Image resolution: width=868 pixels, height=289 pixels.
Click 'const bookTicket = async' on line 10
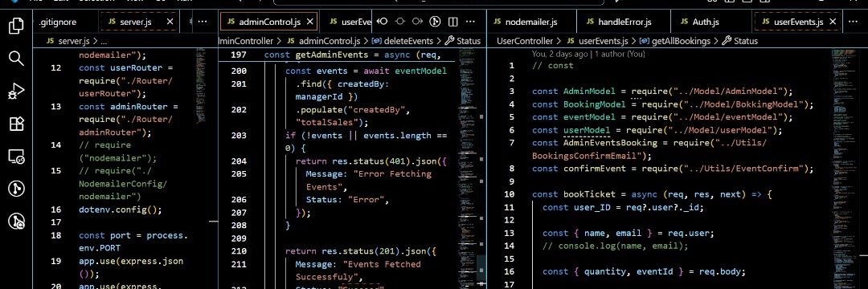595,194
